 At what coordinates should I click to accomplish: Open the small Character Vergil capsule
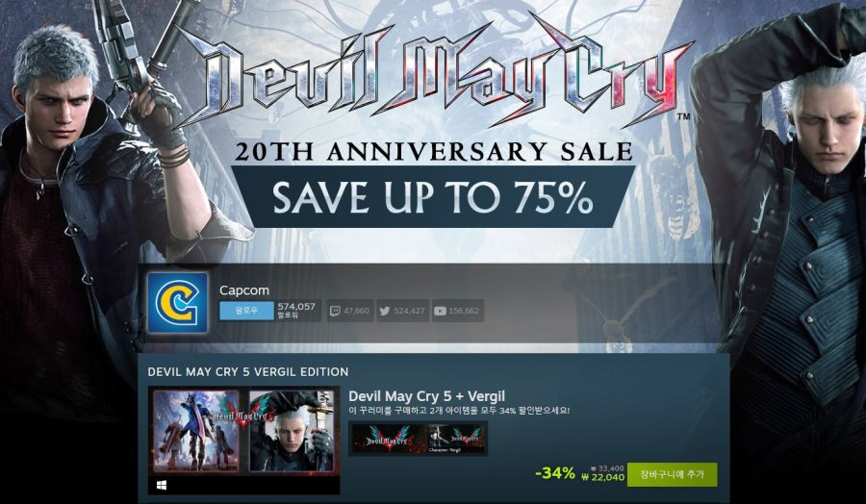point(455,439)
